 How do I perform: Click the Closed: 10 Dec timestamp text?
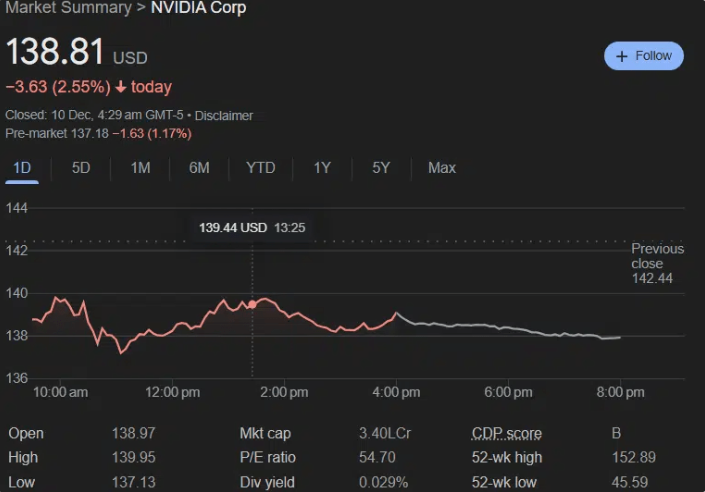click(94, 115)
